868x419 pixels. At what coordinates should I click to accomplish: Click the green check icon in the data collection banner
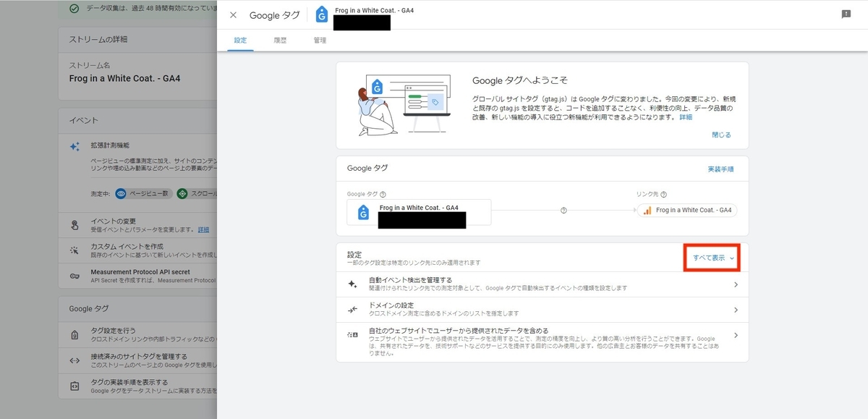pyautogui.click(x=75, y=9)
